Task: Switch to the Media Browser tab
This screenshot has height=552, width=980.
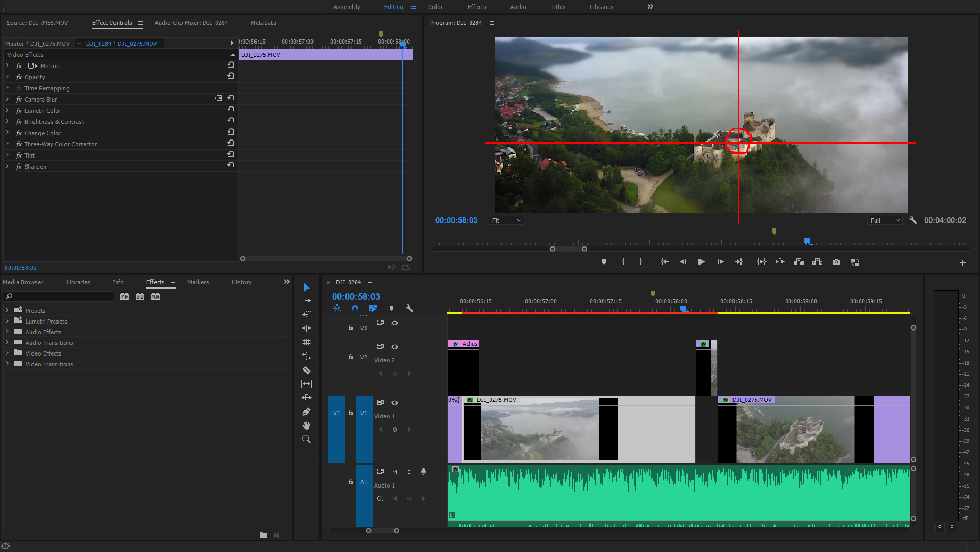Action: (x=23, y=282)
